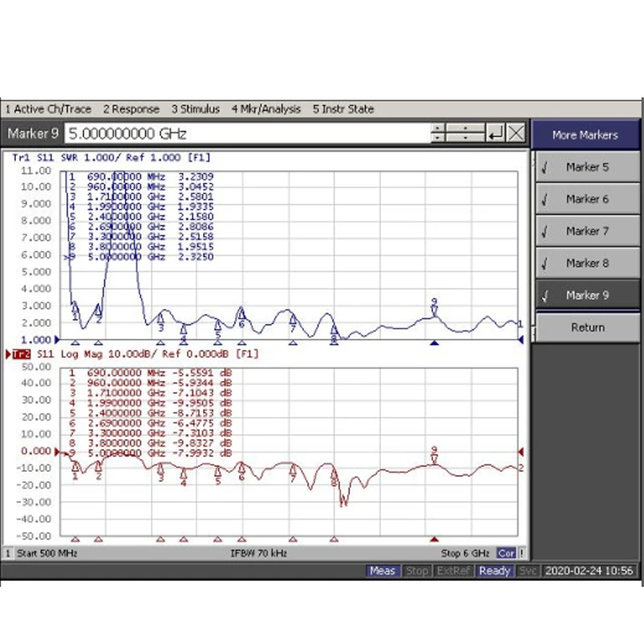Toggle Marker 5 checkmark softkey
The image size is (644, 644).
point(588,167)
